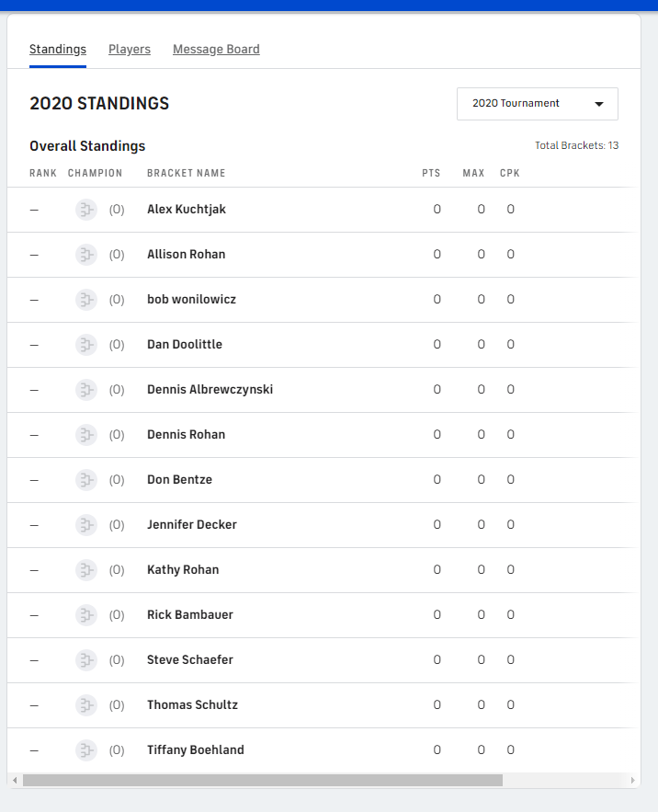Open Rick Bambauer's bracket
658x812 pixels.
pos(190,615)
